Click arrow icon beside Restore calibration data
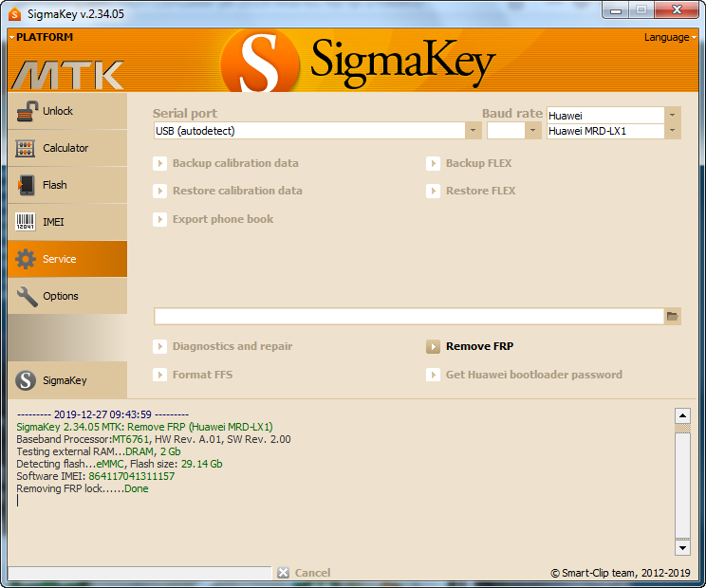The width and height of the screenshot is (706, 588). coord(159,192)
